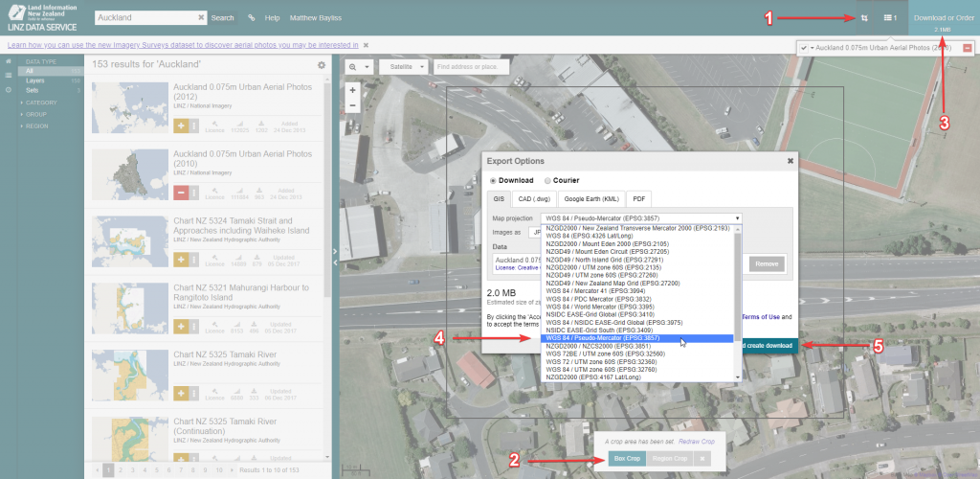Remove Auckland 2010 photos with red minus icon
The image size is (980, 479).
[182, 193]
